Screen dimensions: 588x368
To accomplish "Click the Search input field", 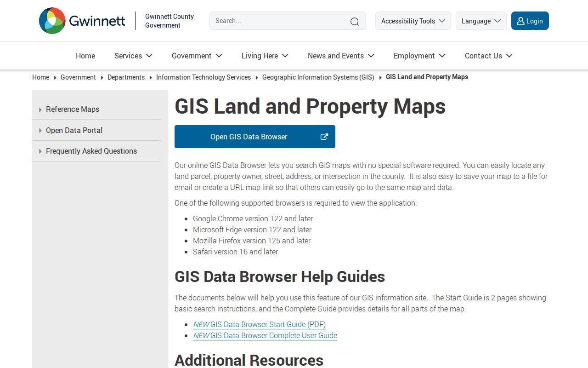I will point(288,21).
